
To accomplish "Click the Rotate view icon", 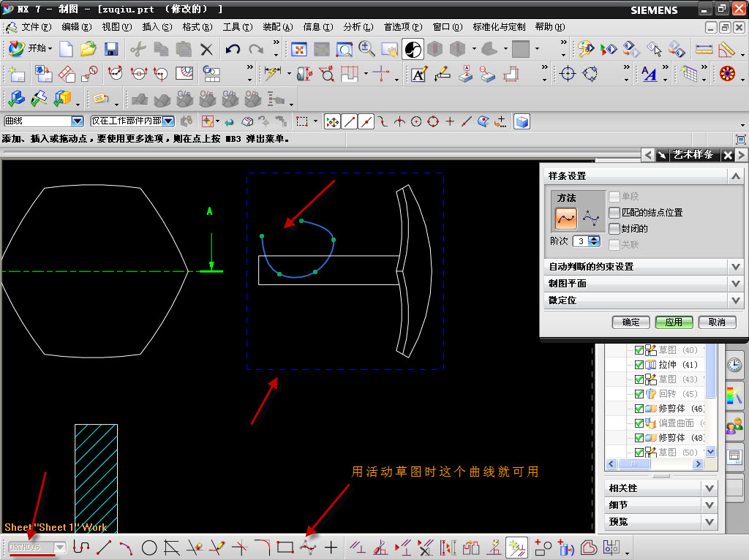I will click(x=413, y=49).
